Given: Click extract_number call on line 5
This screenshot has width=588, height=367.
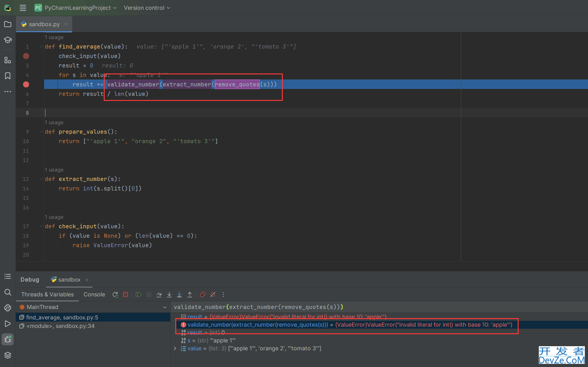Looking at the screenshot, I should coord(187,84).
